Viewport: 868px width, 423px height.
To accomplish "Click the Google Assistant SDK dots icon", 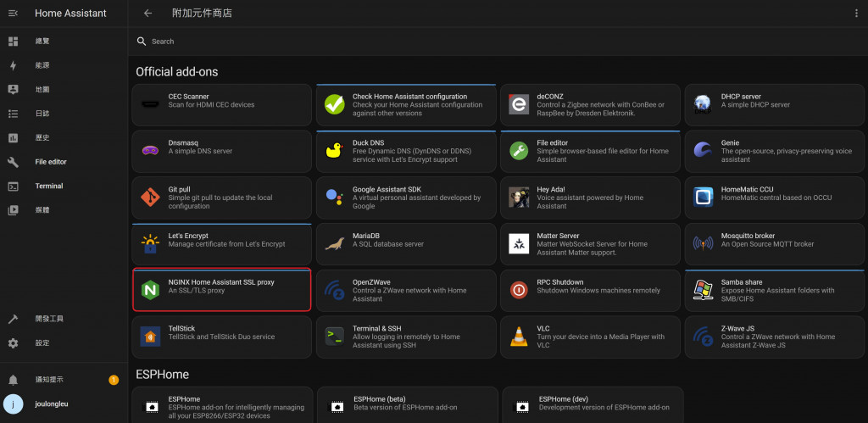I will (x=334, y=198).
